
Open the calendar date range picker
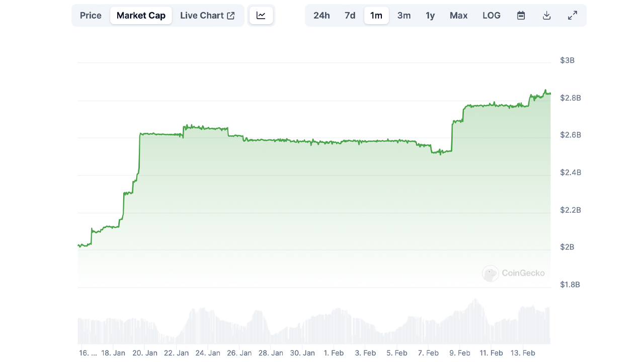coord(521,16)
